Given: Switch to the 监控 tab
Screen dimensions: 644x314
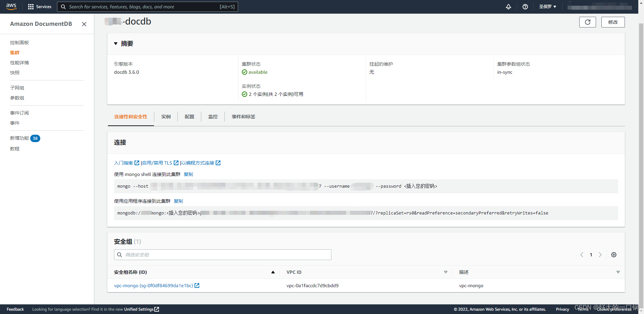Looking at the screenshot, I should pos(213,117).
